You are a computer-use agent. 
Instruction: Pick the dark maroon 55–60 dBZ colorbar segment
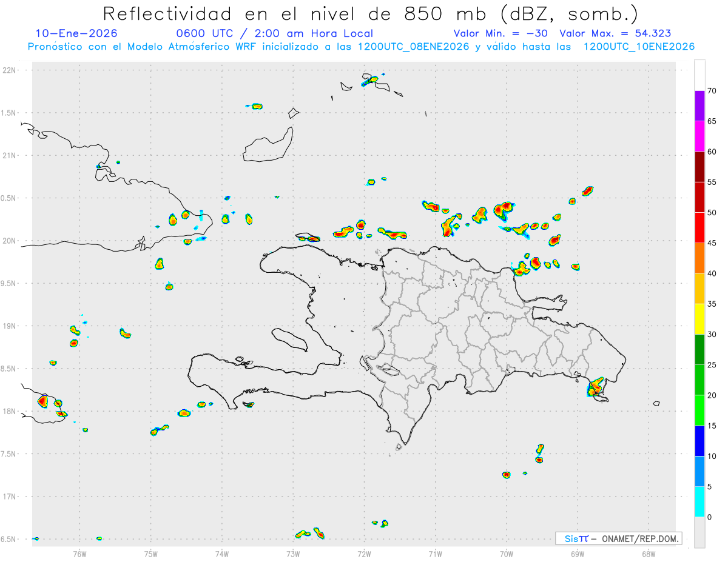tap(699, 167)
